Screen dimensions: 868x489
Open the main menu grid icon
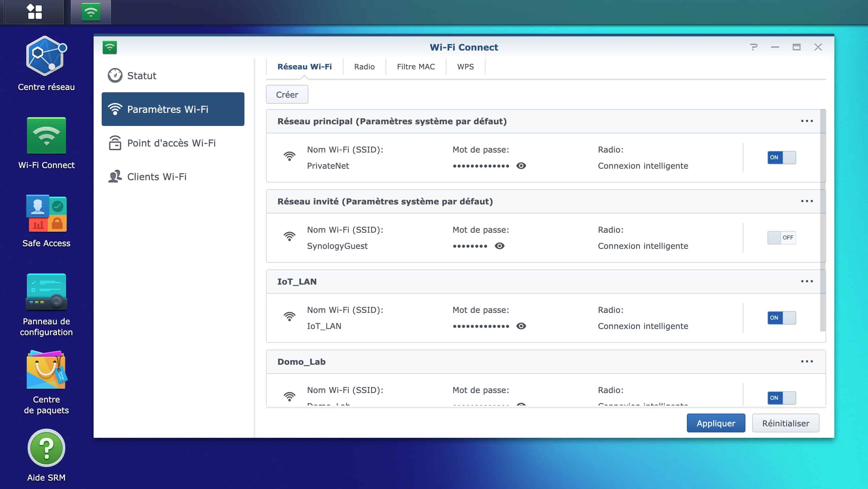click(x=34, y=11)
